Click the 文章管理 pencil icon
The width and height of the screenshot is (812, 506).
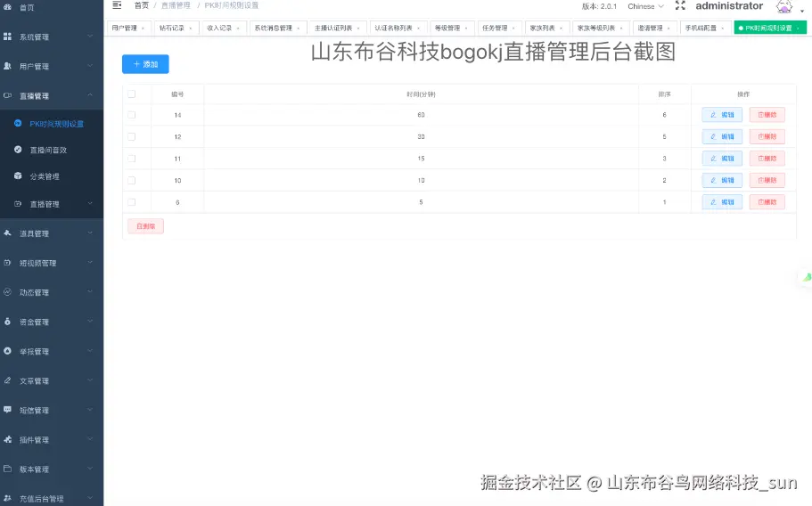7,380
